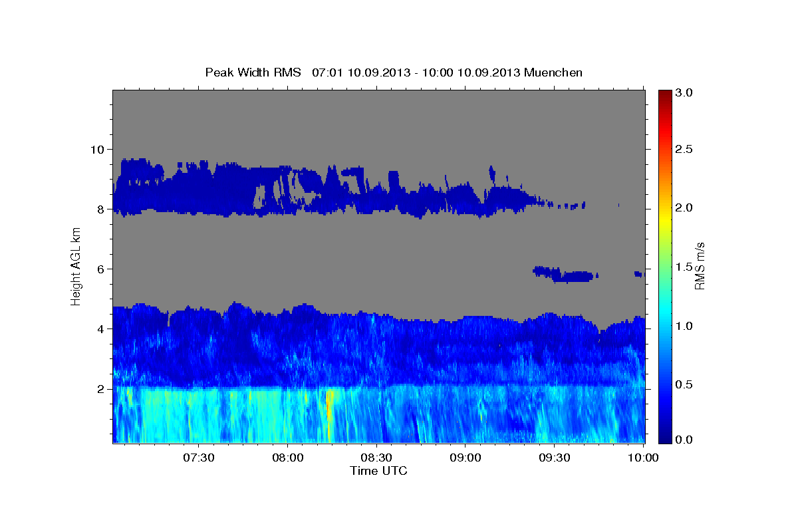Click the colorbar value 2.5
This screenshot has height=532, width=798.
685,149
